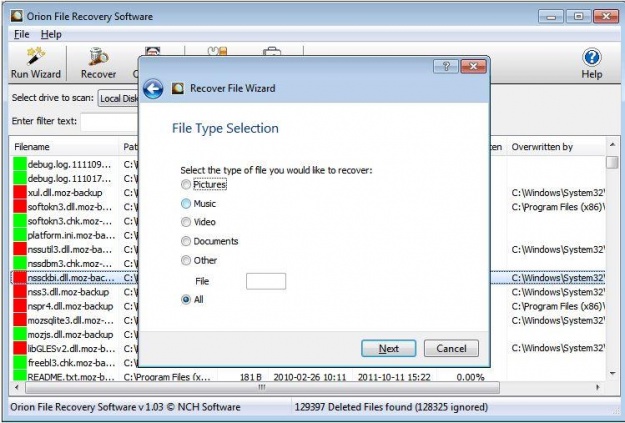Open Help from the toolbar icon
625x423 pixels.
pyautogui.click(x=591, y=58)
